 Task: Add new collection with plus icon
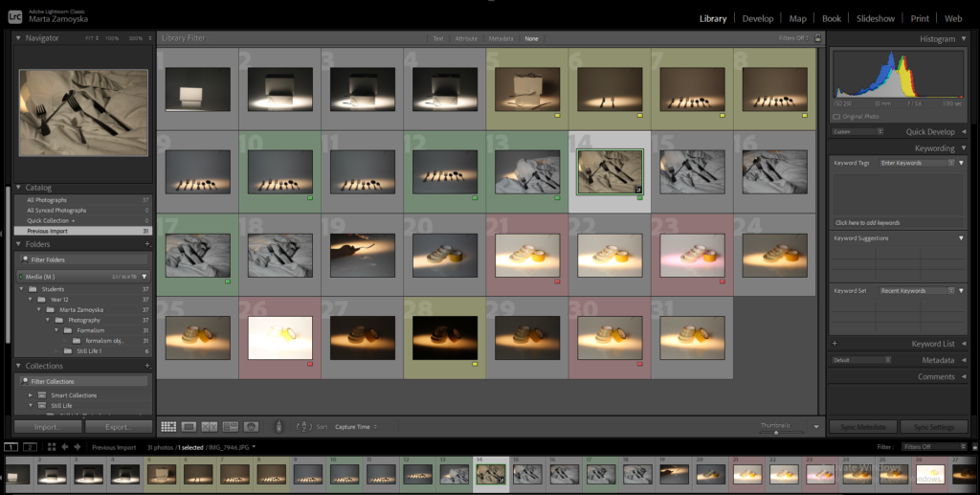click(x=147, y=367)
